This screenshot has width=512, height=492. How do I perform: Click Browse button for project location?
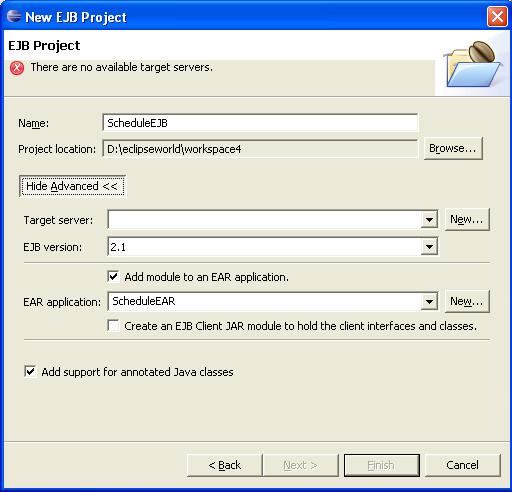pos(453,148)
